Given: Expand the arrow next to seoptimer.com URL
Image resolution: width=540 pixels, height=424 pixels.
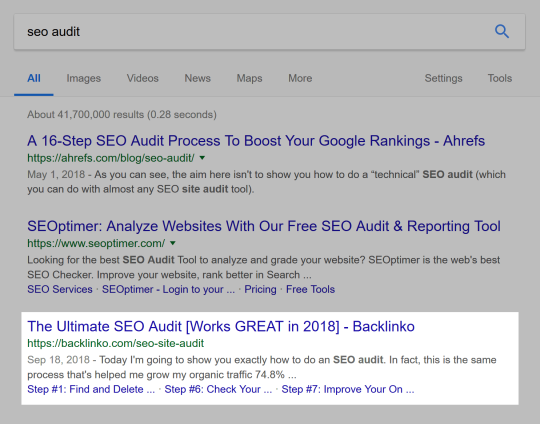Looking at the screenshot, I should coord(173,243).
